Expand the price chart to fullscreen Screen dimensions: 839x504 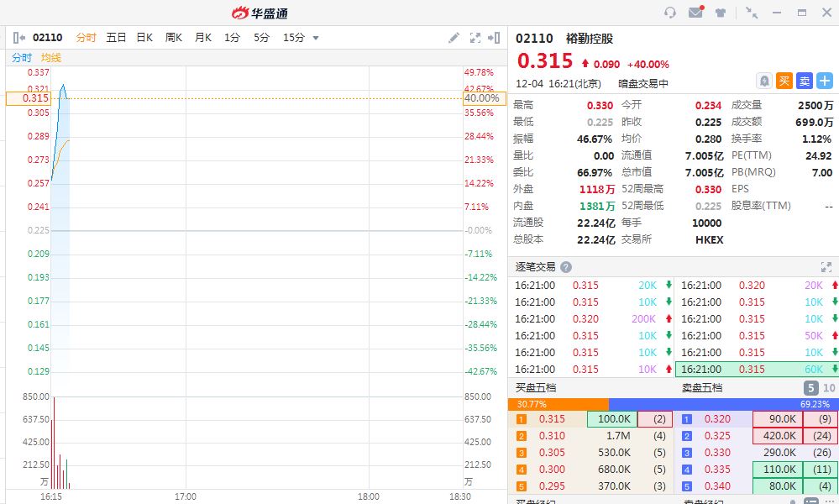pos(475,38)
